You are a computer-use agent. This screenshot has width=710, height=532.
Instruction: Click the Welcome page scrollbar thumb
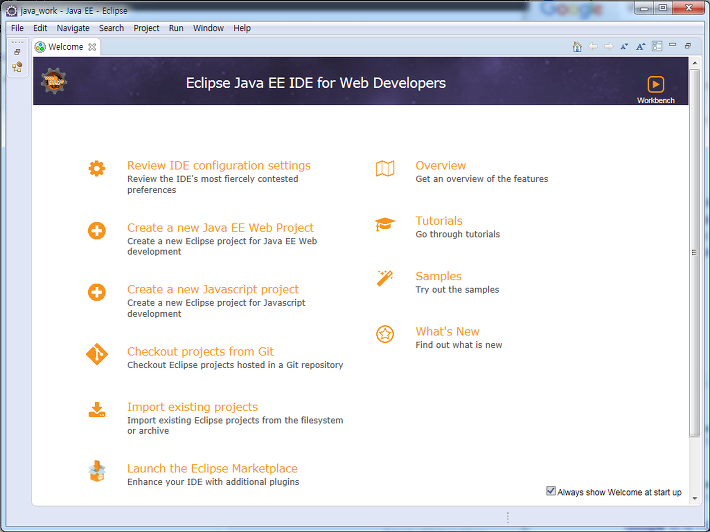[x=694, y=252]
